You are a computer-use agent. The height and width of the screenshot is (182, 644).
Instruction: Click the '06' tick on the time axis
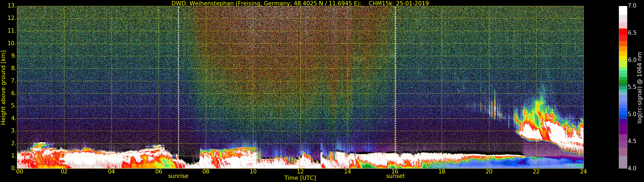click(159, 171)
